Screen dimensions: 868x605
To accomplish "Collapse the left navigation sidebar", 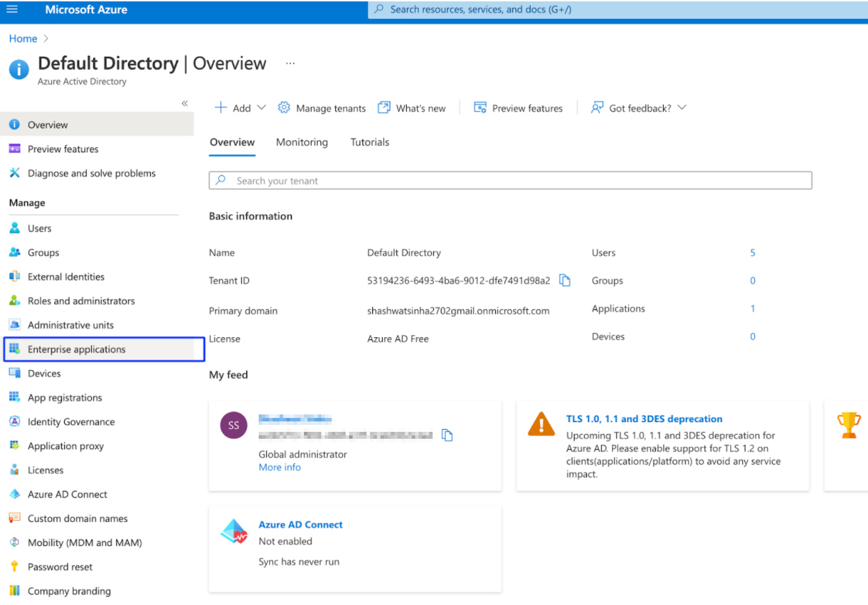I will [x=184, y=103].
